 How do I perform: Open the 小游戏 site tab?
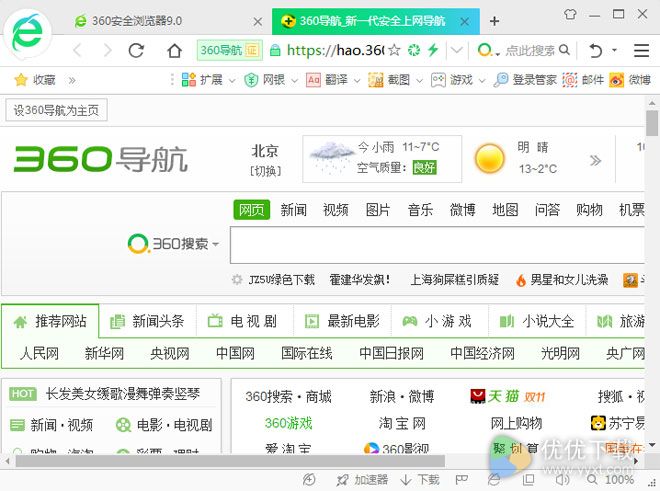coord(439,321)
